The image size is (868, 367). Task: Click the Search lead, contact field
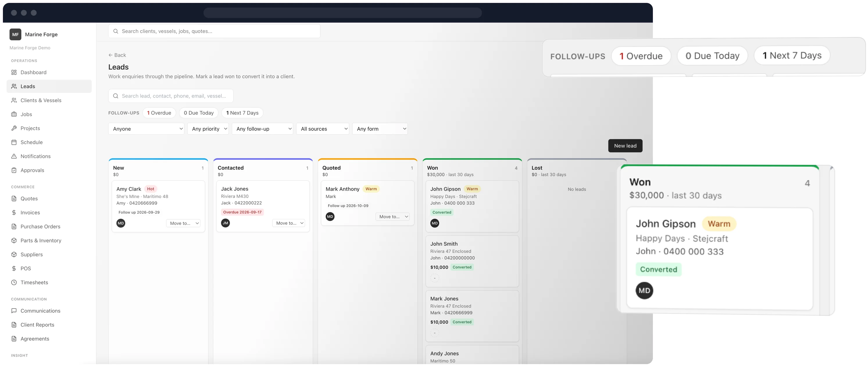pyautogui.click(x=171, y=96)
